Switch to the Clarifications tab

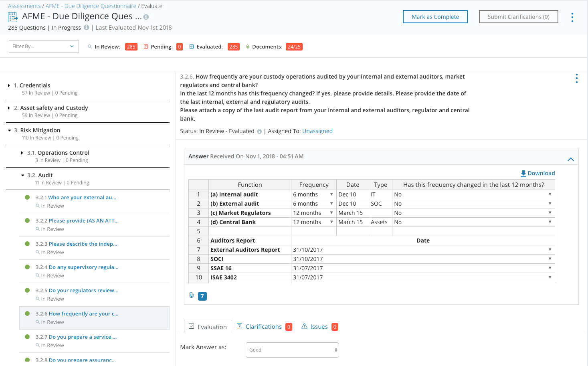tap(263, 327)
